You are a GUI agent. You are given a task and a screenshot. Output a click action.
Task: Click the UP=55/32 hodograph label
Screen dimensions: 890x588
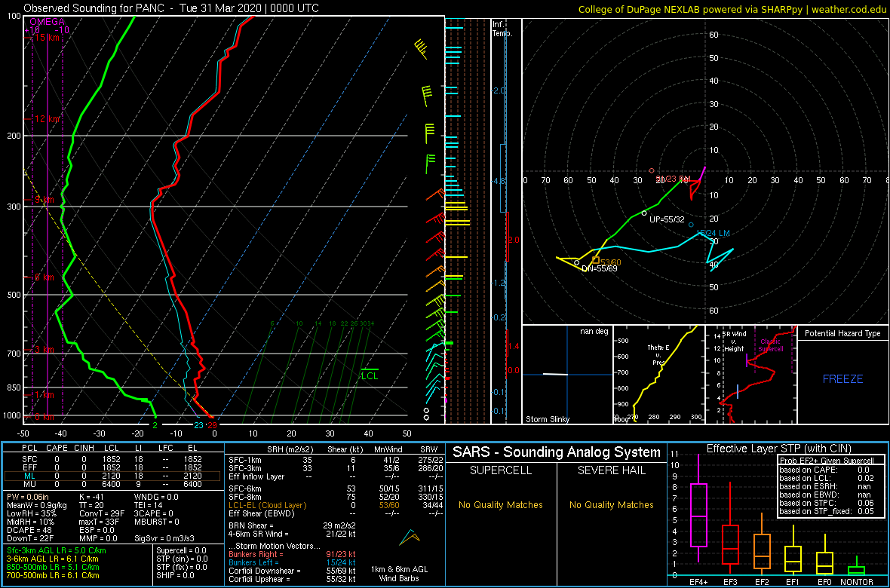tap(667, 219)
